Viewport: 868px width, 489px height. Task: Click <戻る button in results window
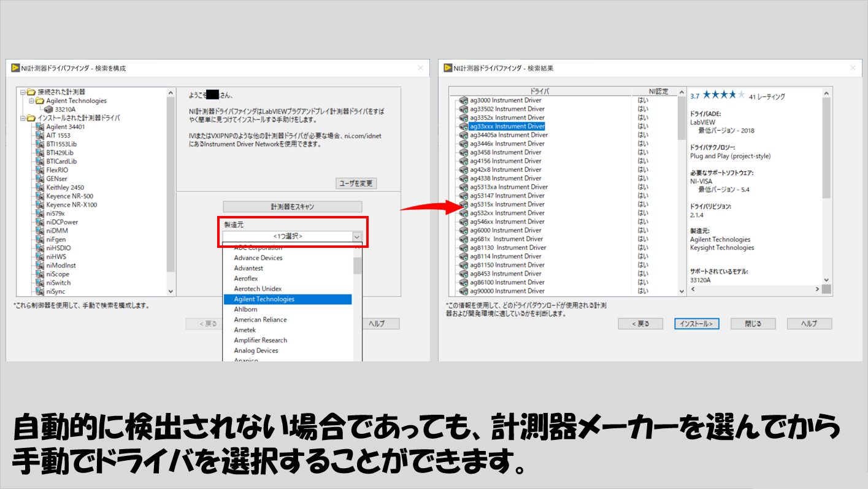pos(640,324)
